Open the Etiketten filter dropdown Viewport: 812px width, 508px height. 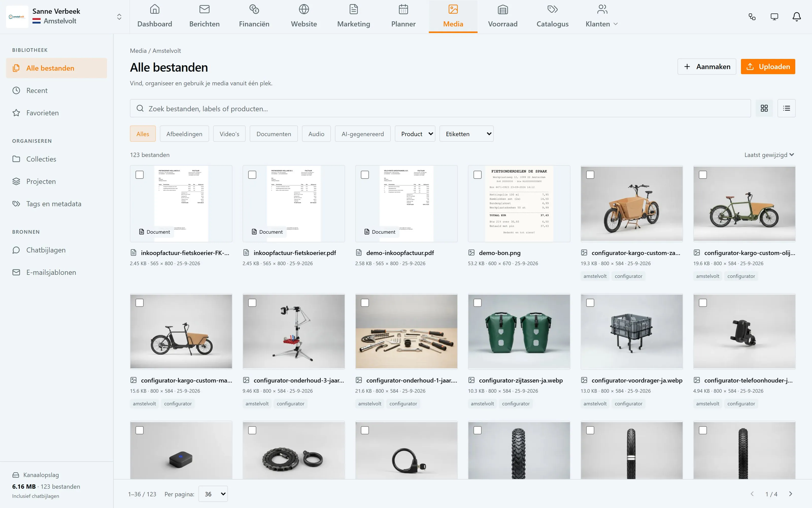pos(466,134)
